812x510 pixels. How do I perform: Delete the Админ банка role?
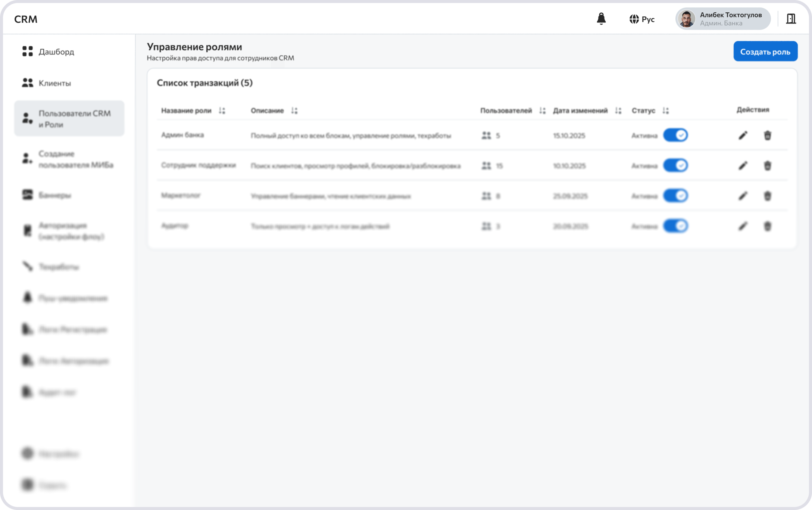pos(767,135)
